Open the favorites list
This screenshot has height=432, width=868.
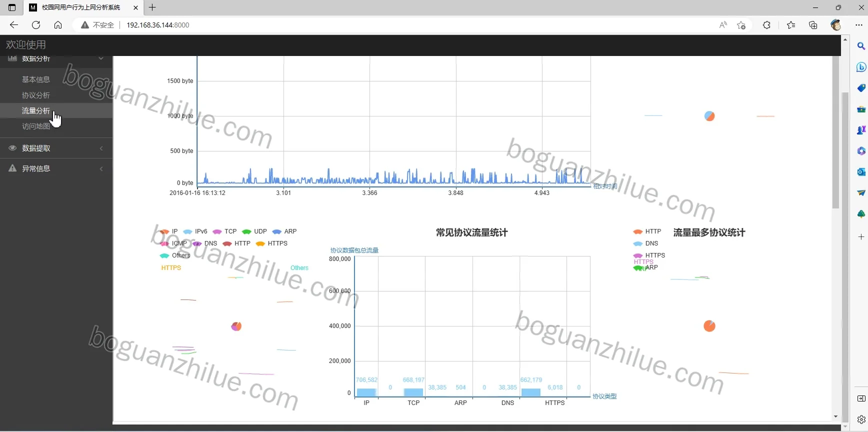tap(791, 25)
